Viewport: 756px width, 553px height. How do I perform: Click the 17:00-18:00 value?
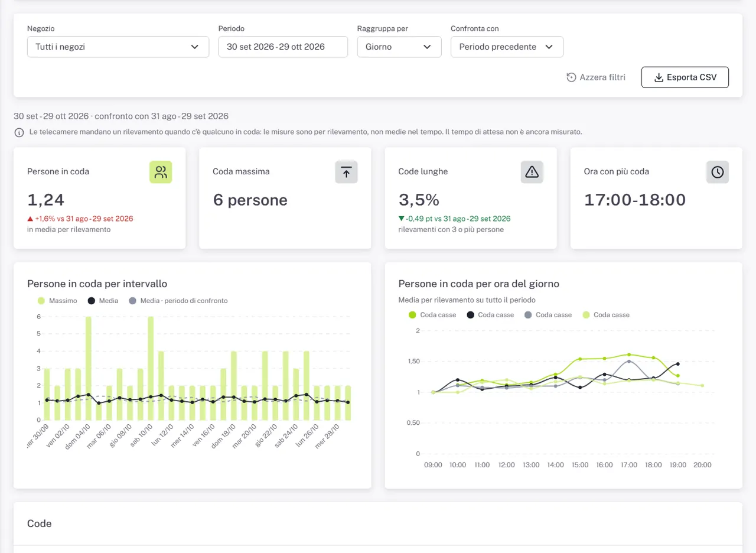point(635,200)
